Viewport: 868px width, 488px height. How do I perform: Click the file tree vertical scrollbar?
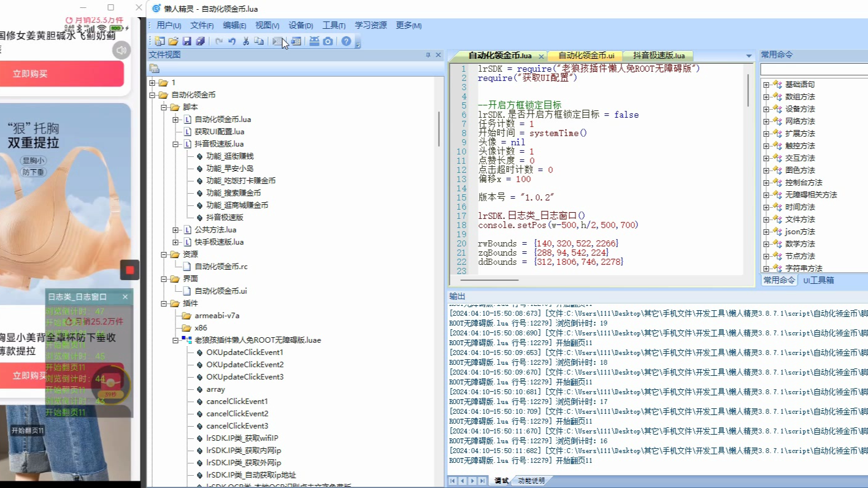440,129
